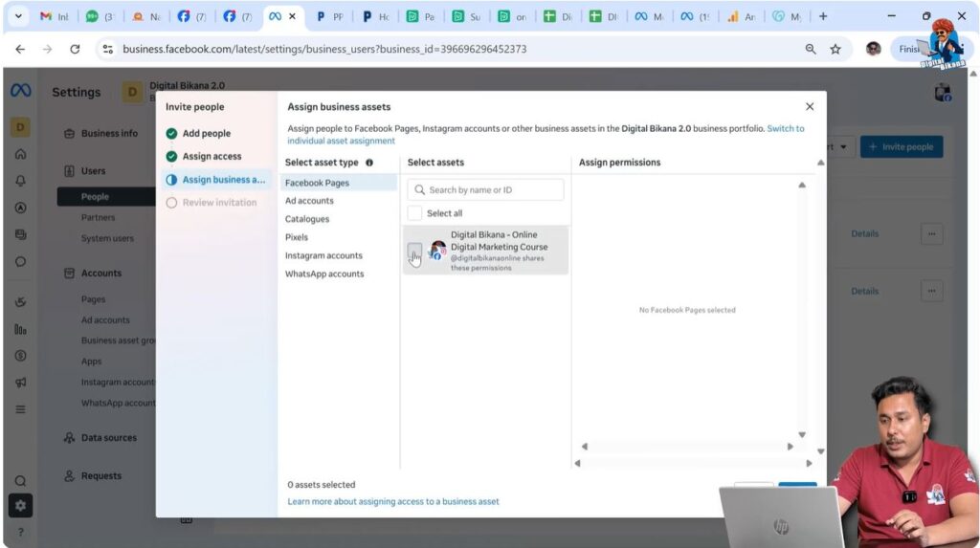Close the Assign business assets dialog
Screen dimensions: 980x548
(x=810, y=107)
